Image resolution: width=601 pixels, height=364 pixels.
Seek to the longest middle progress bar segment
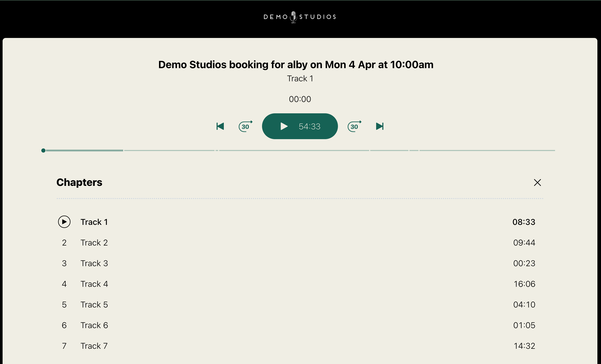tap(294, 150)
